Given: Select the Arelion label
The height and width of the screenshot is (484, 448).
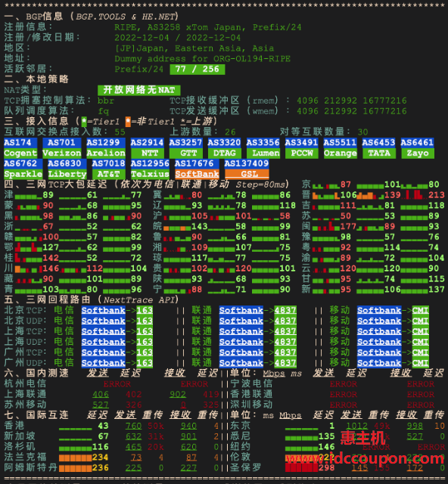Looking at the screenshot, I should [106, 153].
